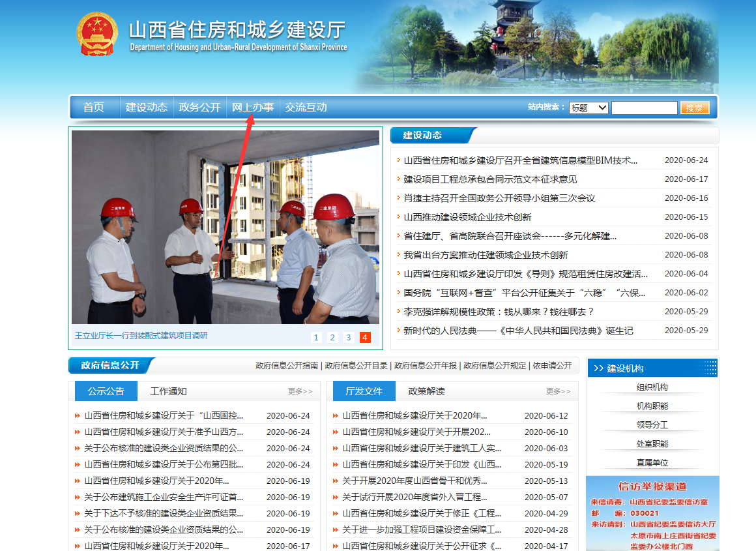
Task: Open the 交流互动 navigation menu
Action: 306,107
